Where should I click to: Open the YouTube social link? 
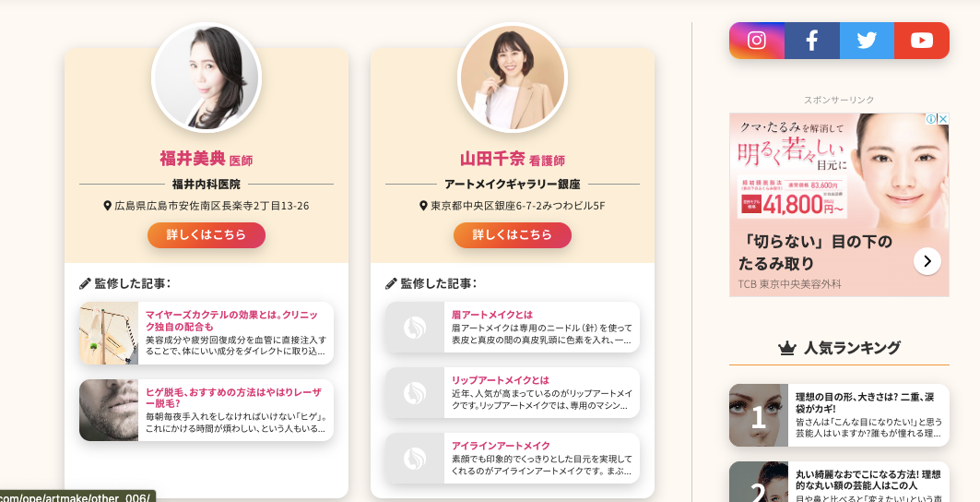click(922, 41)
